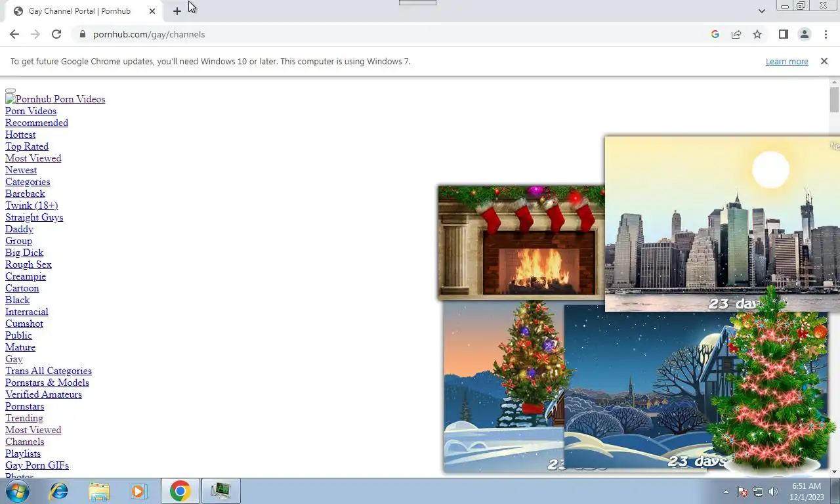Open the tab search dropdown chevron

tap(761, 11)
